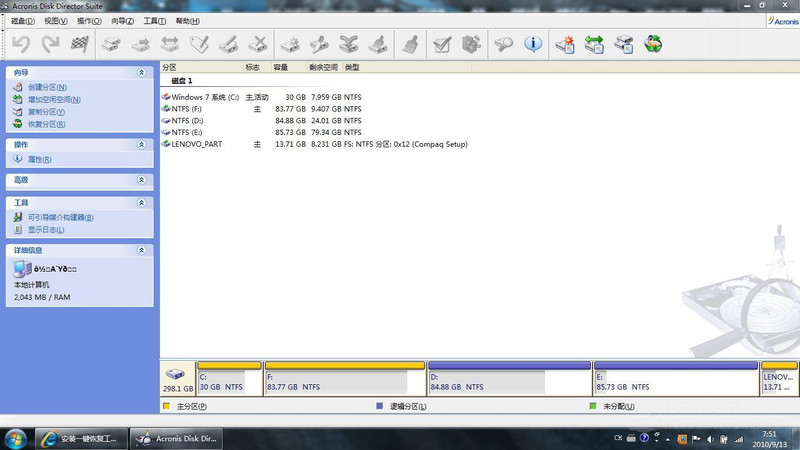Click 显示日志(L) link
This screenshot has height=450, width=800.
[x=46, y=230]
